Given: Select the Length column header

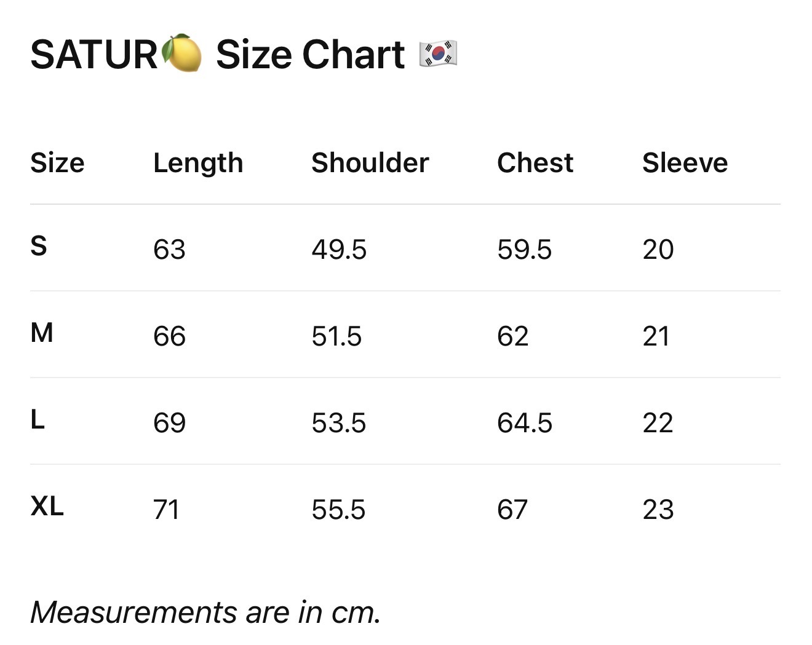Looking at the screenshot, I should 198,164.
